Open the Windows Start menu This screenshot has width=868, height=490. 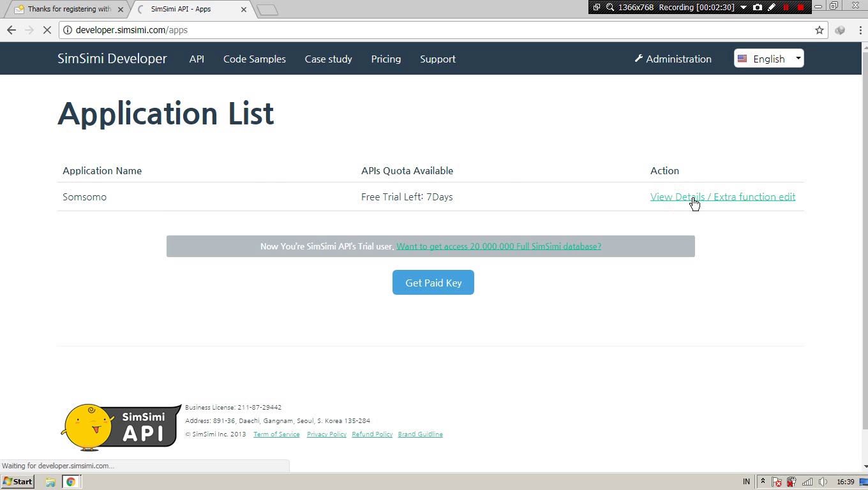(x=18, y=482)
